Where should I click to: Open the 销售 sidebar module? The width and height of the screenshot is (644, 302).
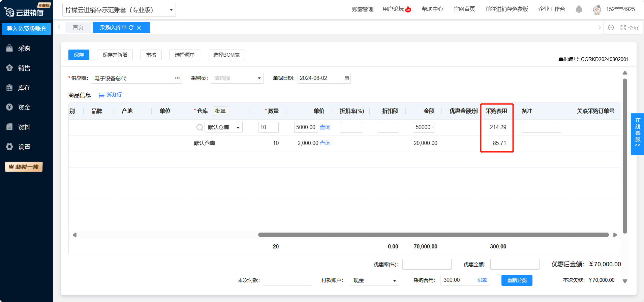click(x=19, y=68)
